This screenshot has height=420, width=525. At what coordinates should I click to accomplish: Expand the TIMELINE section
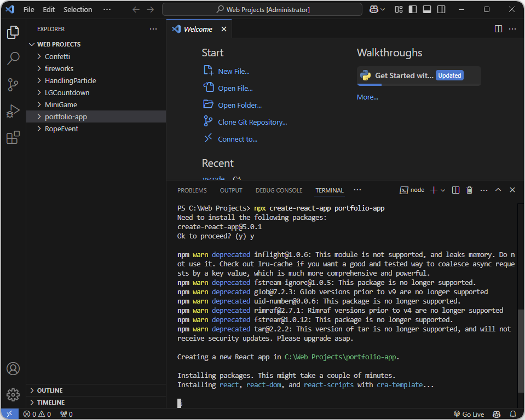[x=96, y=402]
